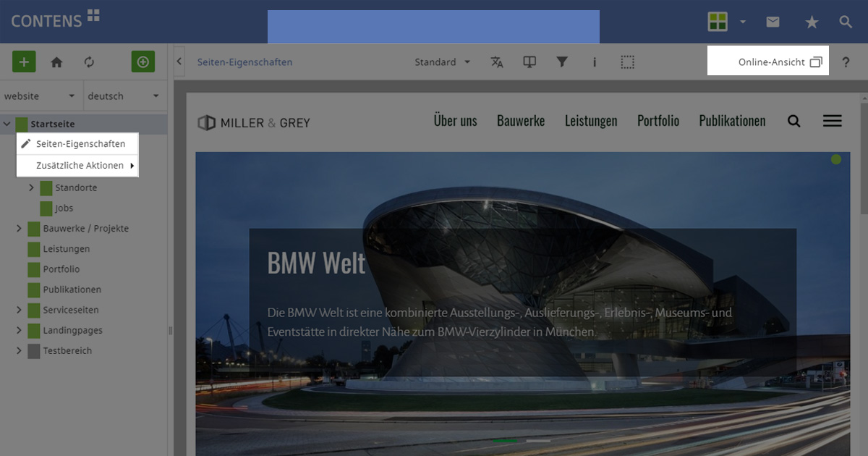Show page info with the i icon
The height and width of the screenshot is (456, 868).
[595, 62]
